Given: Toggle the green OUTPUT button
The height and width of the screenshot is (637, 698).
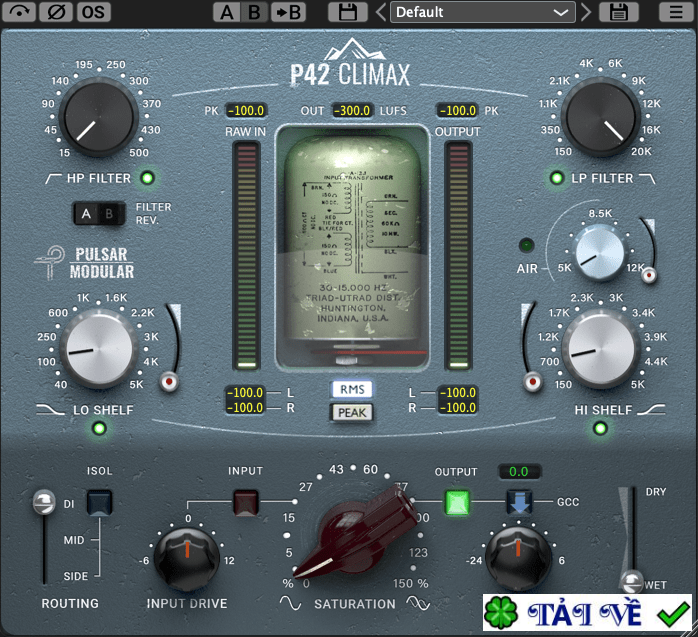Looking at the screenshot, I should click(x=457, y=502).
